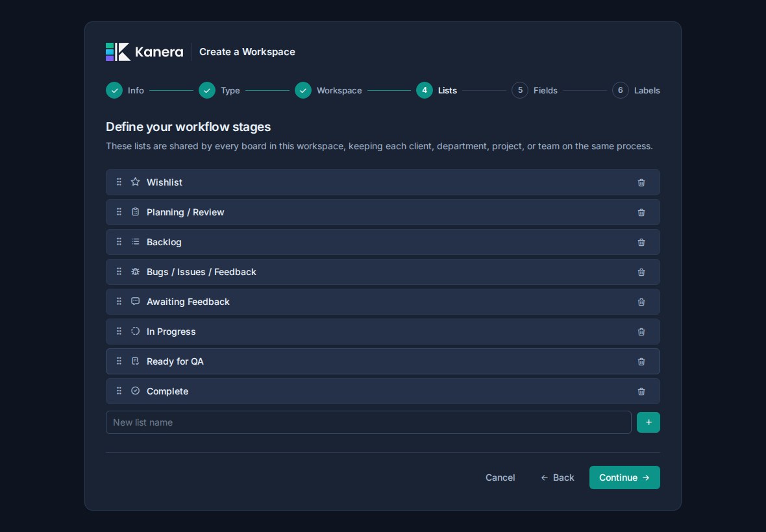This screenshot has height=532, width=766.
Task: Click the Create a Workspace title
Action: click(247, 52)
